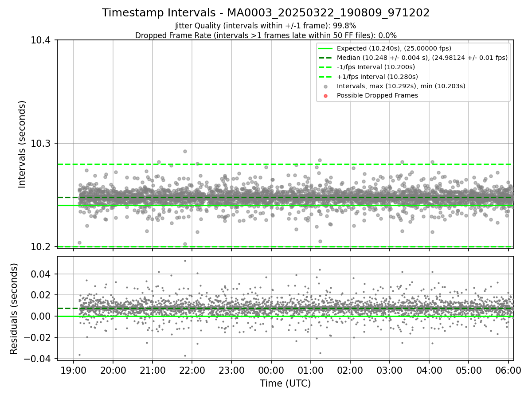Click legend text '+1/fps Interval (10.280s)'
The height and width of the screenshot is (399, 532).
click(x=377, y=77)
